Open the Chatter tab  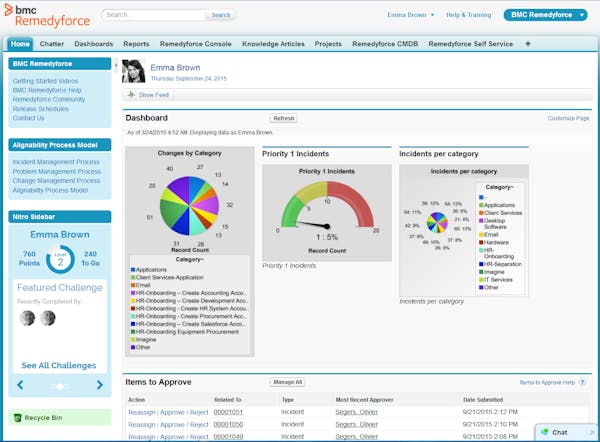pos(52,44)
